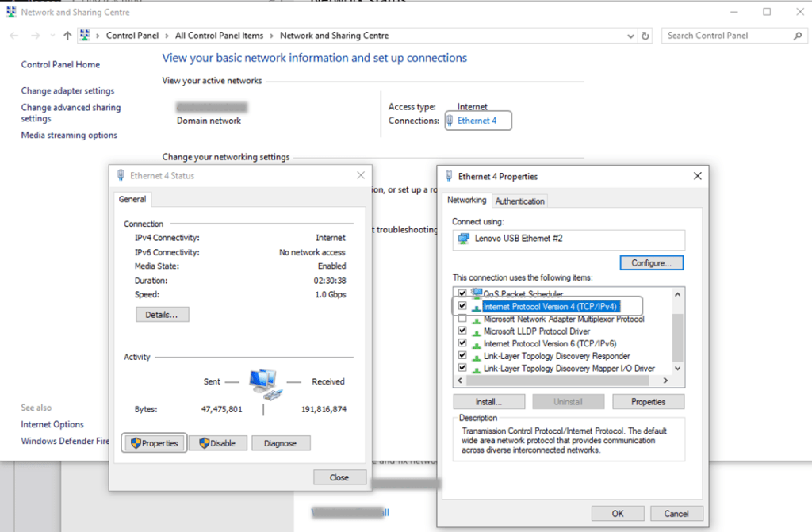Viewport: 812px width, 532px height.
Task: Expand the breadcrumb chevron after Control Panel
Action: click(167, 36)
